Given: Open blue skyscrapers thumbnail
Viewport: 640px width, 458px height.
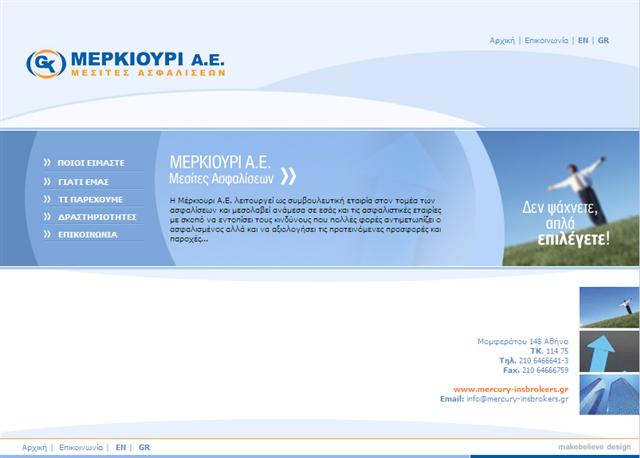Looking at the screenshot, I should (609, 395).
